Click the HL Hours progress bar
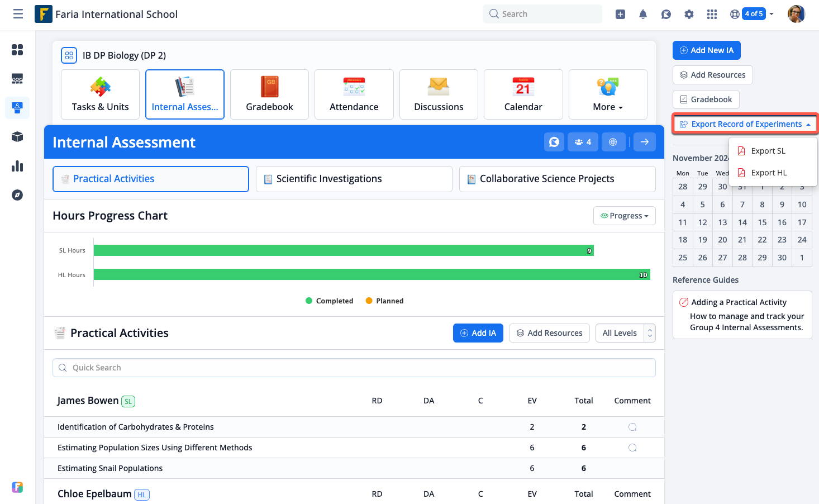This screenshot has height=504, width=819. (x=372, y=274)
